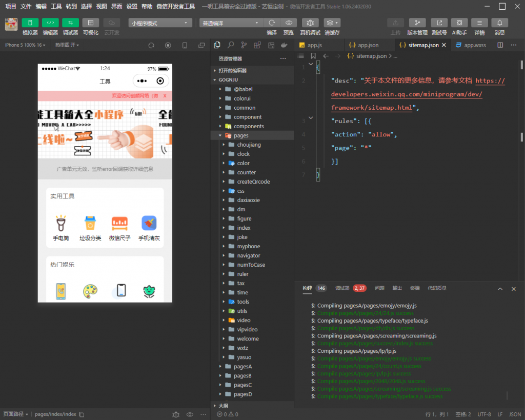The image size is (525, 420).
Task: Tap the 微信尺子 tool in simulator
Action: 119,228
